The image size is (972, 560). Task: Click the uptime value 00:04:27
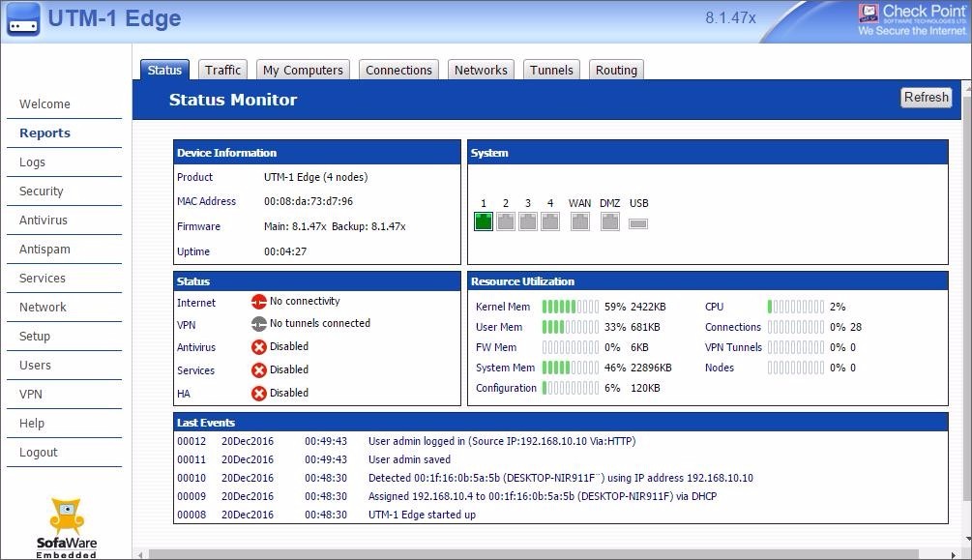pyautogui.click(x=285, y=251)
